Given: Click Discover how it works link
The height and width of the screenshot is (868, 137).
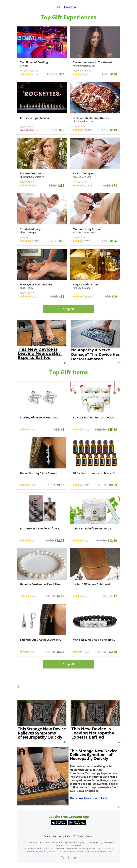Looking at the screenshot, I should (88, 798).
